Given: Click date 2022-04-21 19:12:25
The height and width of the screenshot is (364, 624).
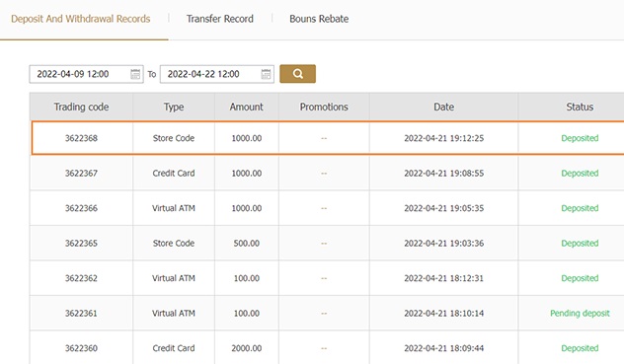Looking at the screenshot, I should click(443, 138).
